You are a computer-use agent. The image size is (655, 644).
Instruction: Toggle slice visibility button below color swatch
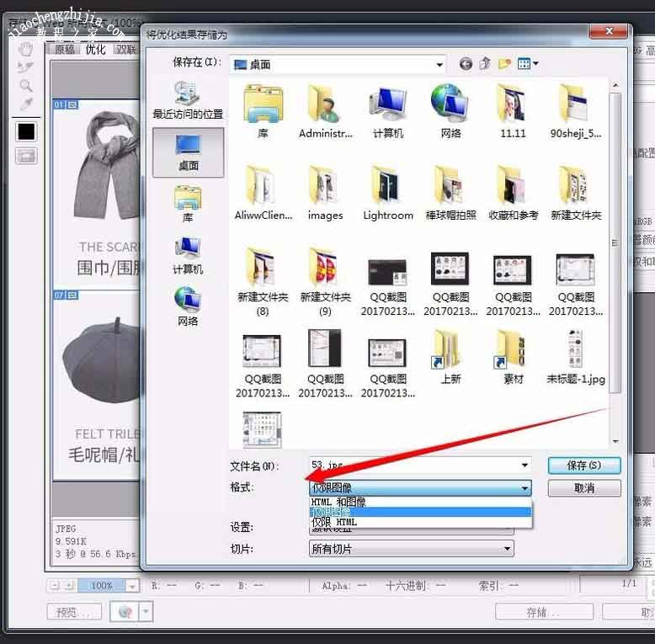point(26,156)
